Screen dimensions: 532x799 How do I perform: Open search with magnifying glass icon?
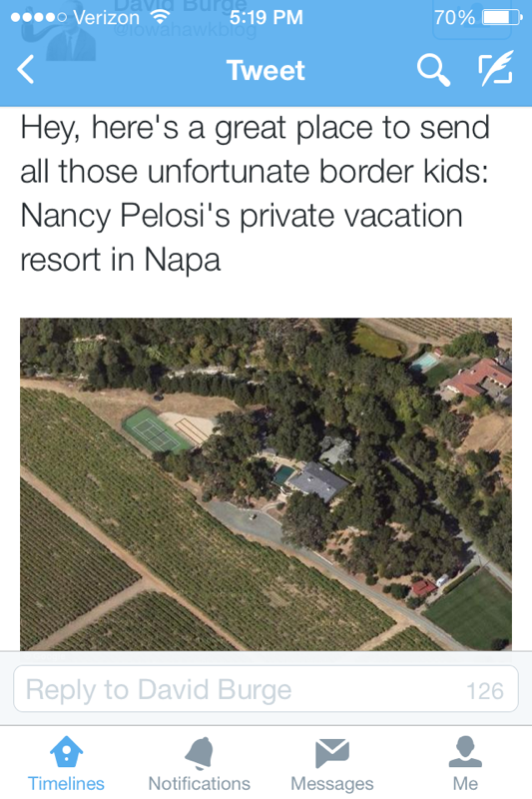pos(433,70)
